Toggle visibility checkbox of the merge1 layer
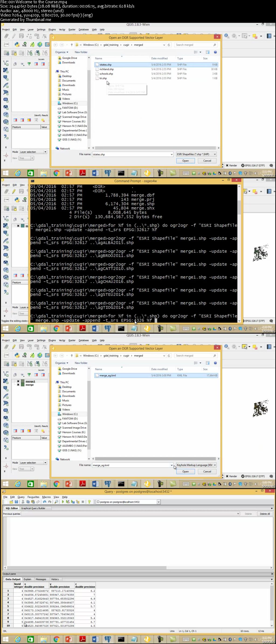 click(18, 381)
